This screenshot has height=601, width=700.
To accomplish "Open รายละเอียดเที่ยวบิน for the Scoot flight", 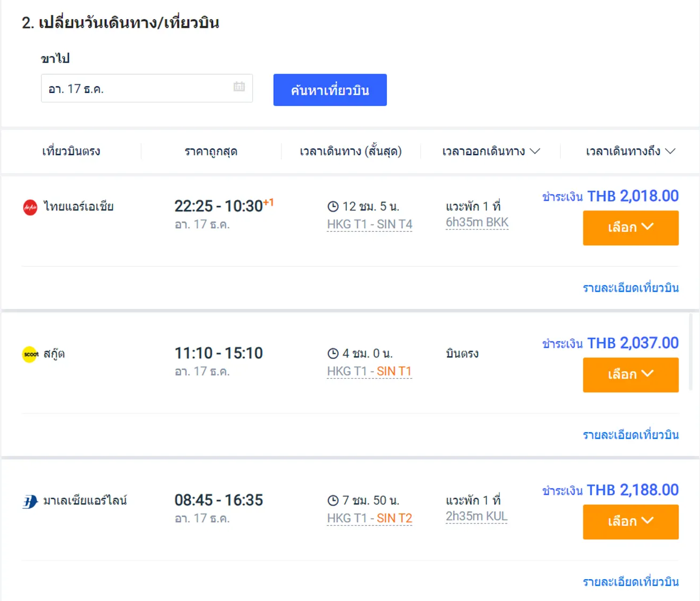I will (631, 434).
